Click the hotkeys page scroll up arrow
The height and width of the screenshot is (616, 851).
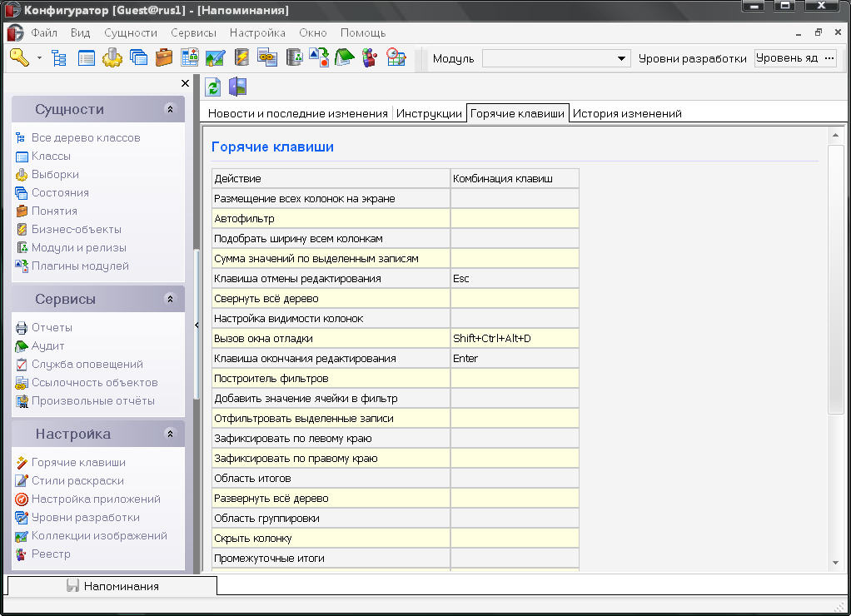point(835,135)
